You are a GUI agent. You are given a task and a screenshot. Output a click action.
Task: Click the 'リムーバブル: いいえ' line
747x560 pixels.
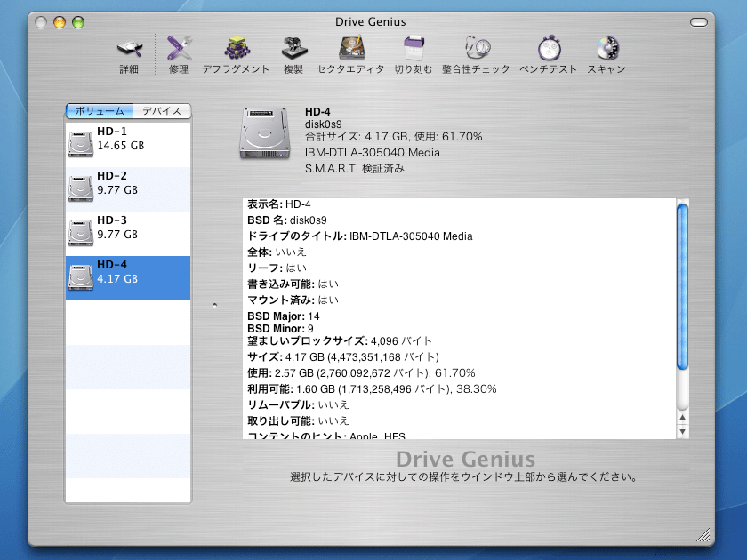298,405
